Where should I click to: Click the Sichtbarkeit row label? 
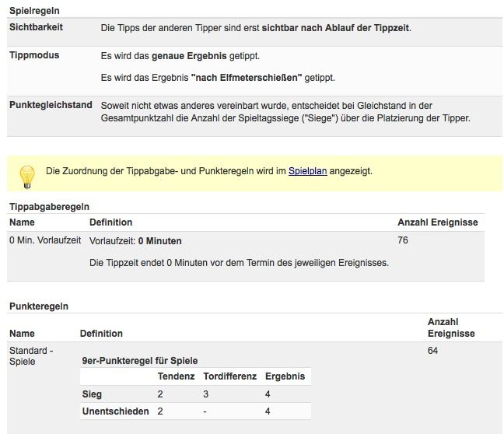36,27
